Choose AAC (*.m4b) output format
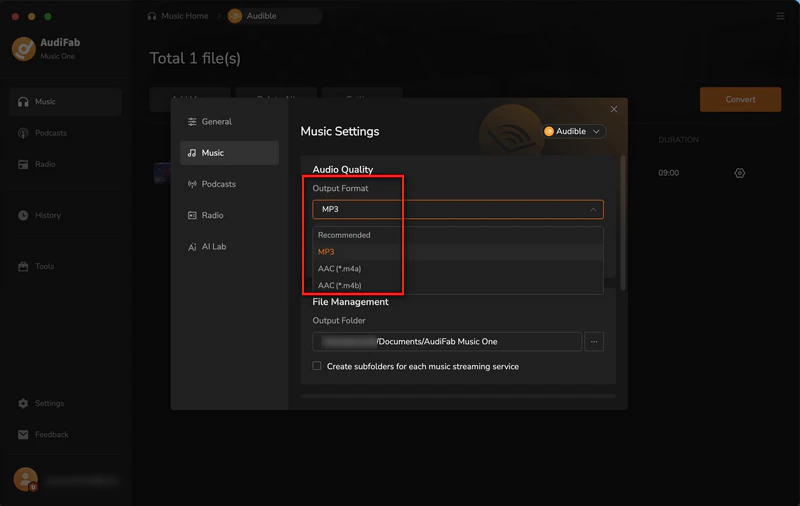The height and width of the screenshot is (506, 800). click(458, 285)
